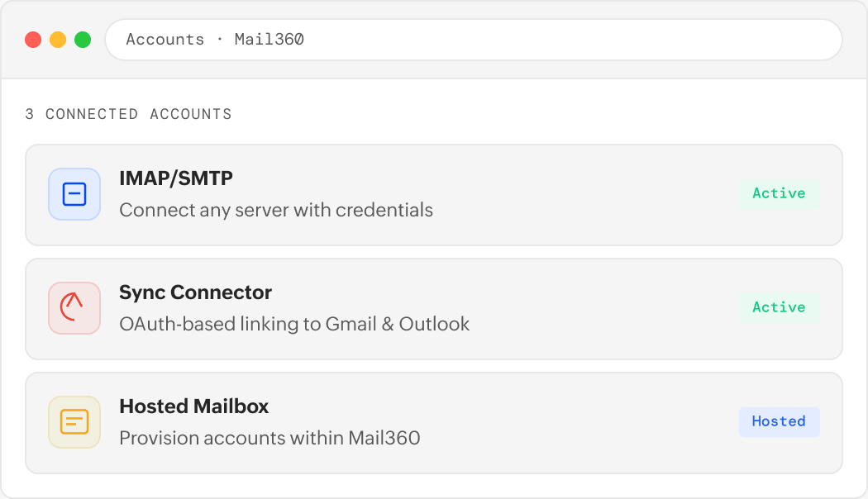This screenshot has height=499, width=868.
Task: Click the Active badge on IMAP/SMTP
Action: [x=779, y=193]
